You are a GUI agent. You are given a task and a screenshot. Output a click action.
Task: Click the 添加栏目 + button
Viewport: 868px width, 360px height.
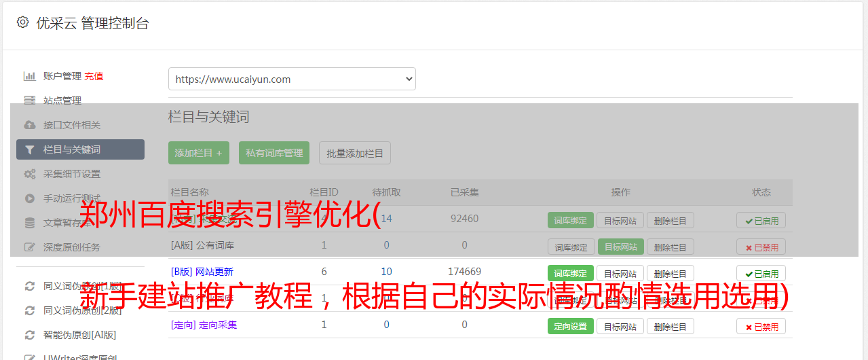pos(199,153)
